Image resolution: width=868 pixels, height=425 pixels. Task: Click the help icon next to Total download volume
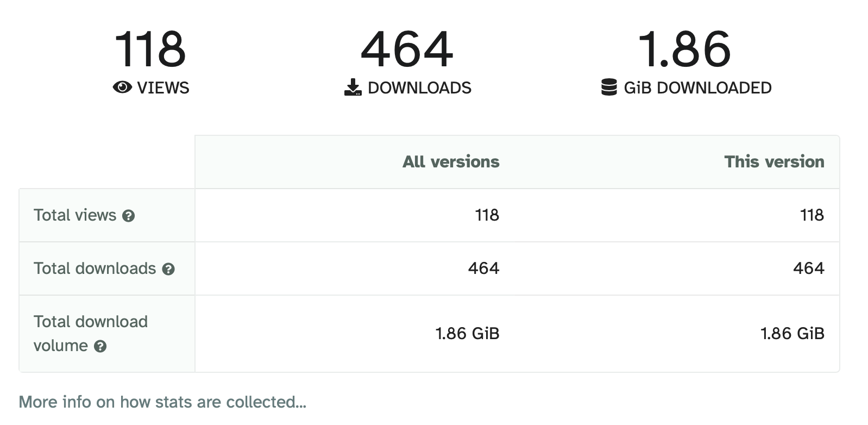[x=100, y=346]
